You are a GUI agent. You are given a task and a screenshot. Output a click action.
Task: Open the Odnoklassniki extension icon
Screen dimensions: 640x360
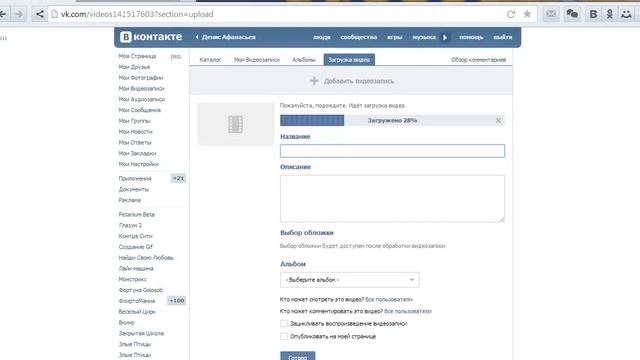609,14
